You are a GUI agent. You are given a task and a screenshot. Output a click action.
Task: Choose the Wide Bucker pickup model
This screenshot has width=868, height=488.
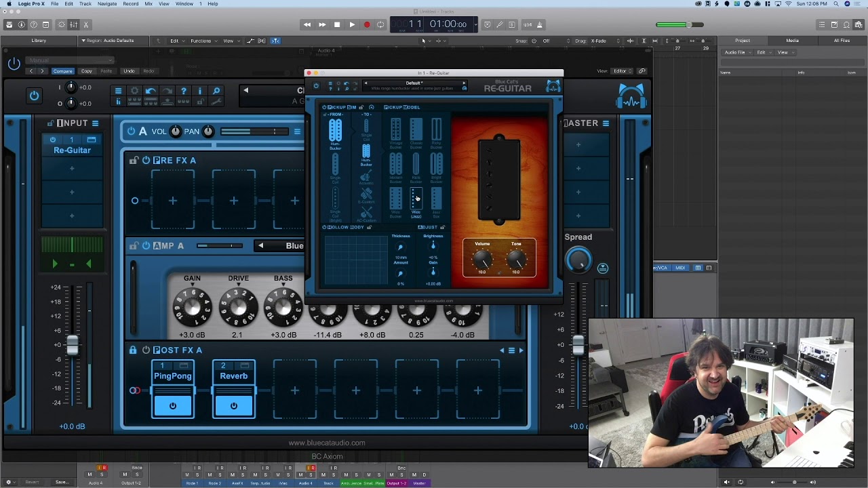click(x=395, y=203)
